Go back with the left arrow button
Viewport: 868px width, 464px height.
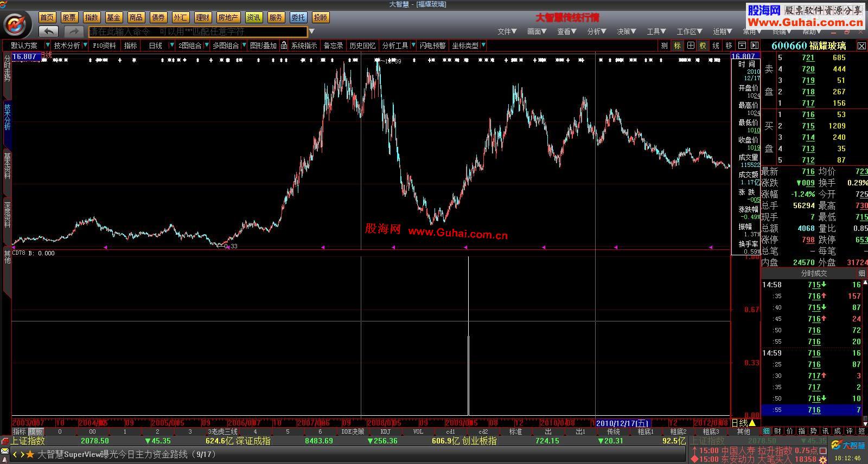(48, 31)
